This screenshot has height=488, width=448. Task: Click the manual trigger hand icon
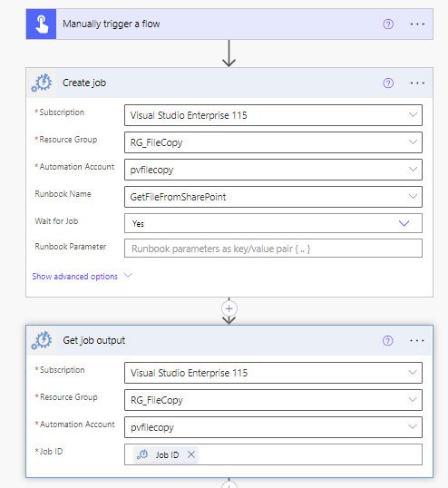(41, 24)
